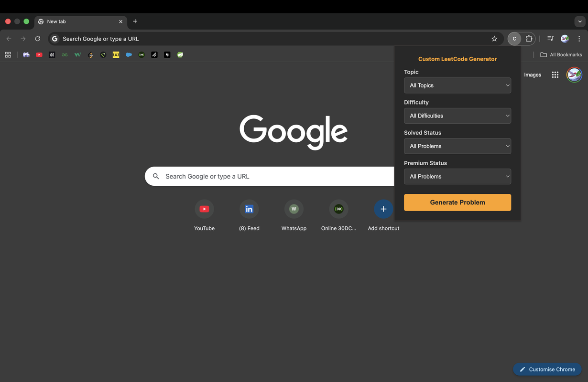The height and width of the screenshot is (382, 588).
Task: Open the Extensions puzzle-piece menu
Action: (529, 39)
